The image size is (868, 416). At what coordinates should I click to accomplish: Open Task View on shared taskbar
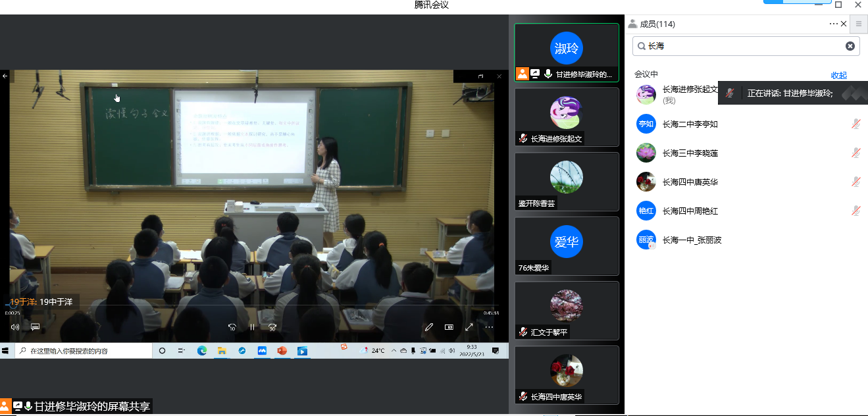[182, 351]
